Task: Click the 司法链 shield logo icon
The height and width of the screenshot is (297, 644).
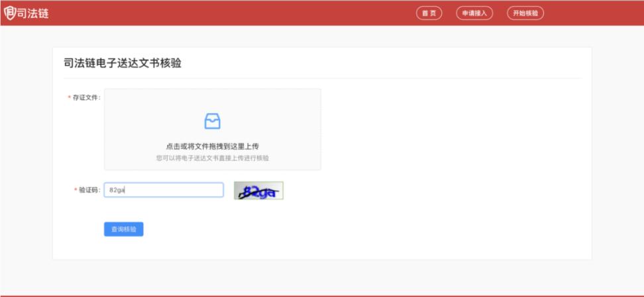Action: [x=9, y=13]
